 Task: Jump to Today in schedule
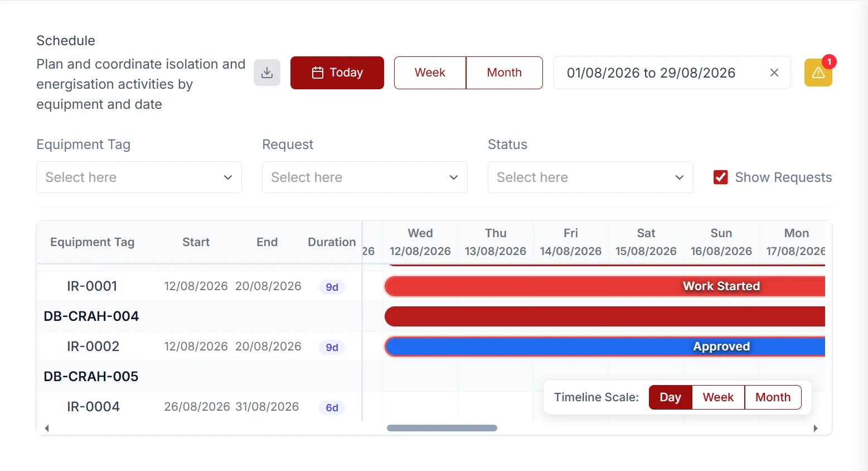pyautogui.click(x=337, y=73)
